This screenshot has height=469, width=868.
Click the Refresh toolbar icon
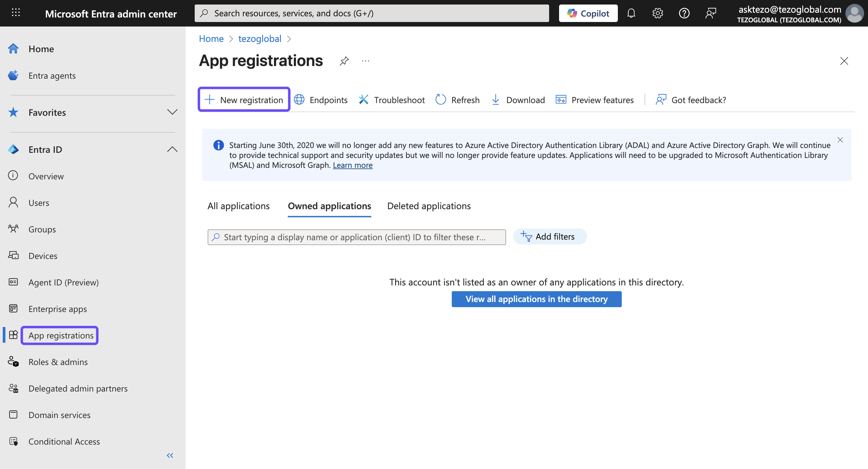[x=440, y=100]
